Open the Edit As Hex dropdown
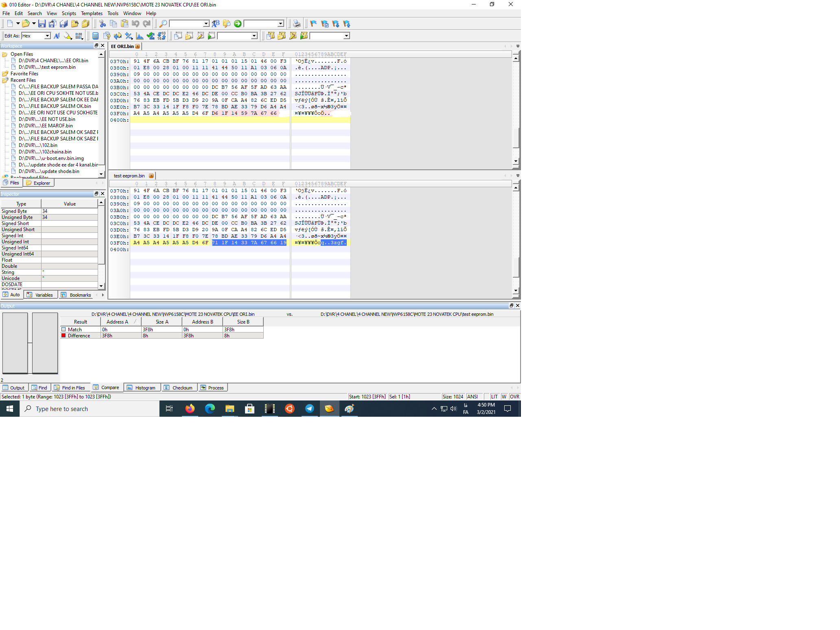 47,36
